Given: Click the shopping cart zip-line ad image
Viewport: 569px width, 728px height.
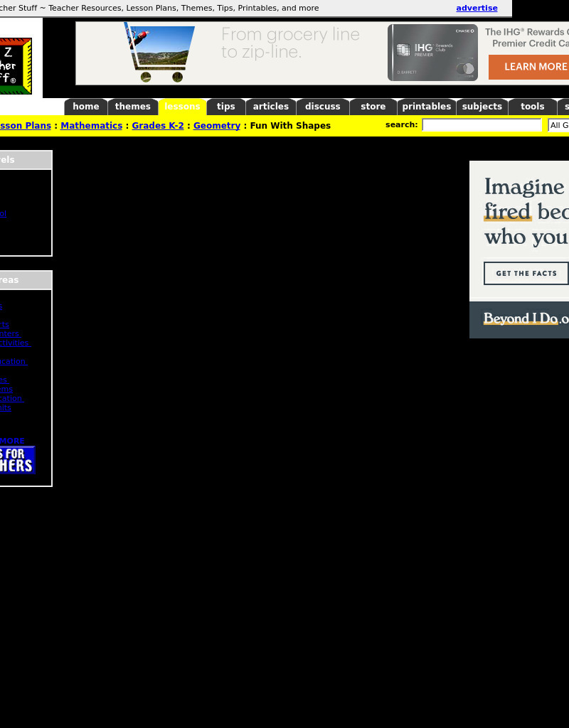Looking at the screenshot, I should [x=161, y=53].
